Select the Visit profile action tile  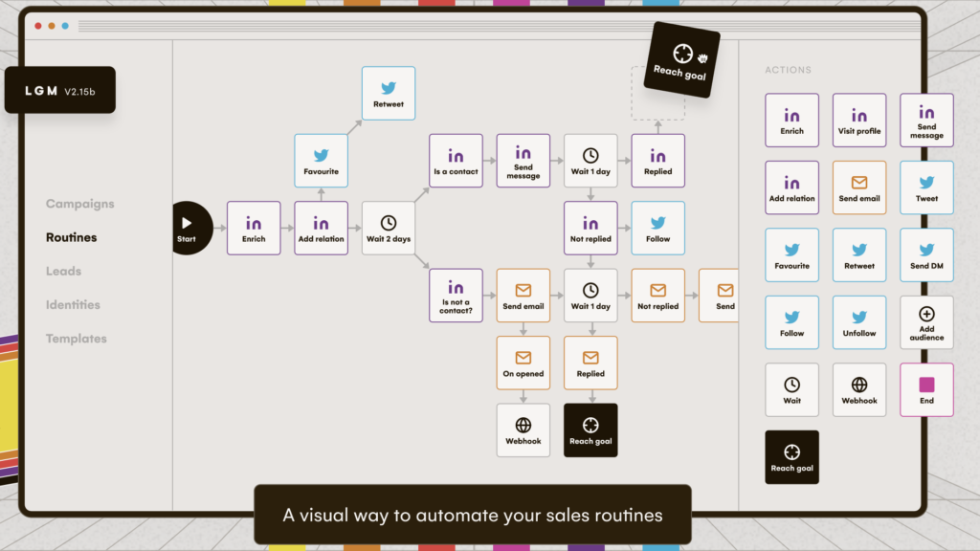[x=858, y=121]
